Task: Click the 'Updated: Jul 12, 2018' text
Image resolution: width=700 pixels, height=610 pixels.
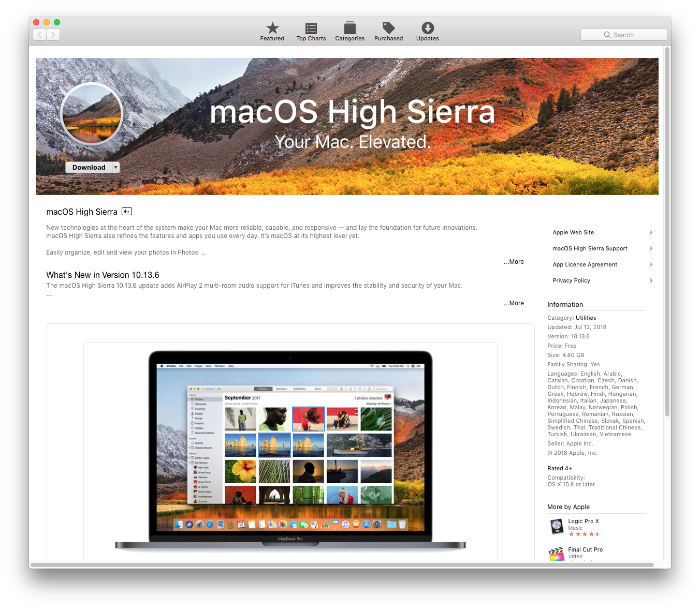Action: (577, 327)
